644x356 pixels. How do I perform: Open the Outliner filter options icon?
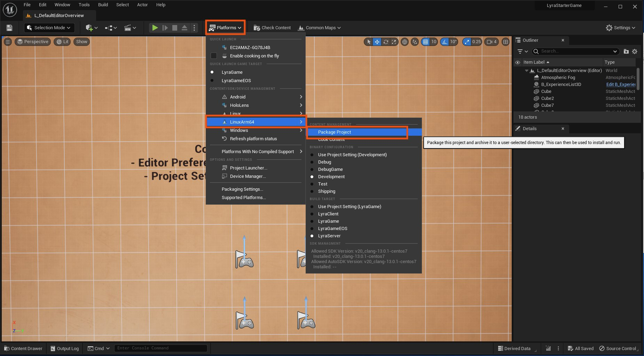pos(523,52)
